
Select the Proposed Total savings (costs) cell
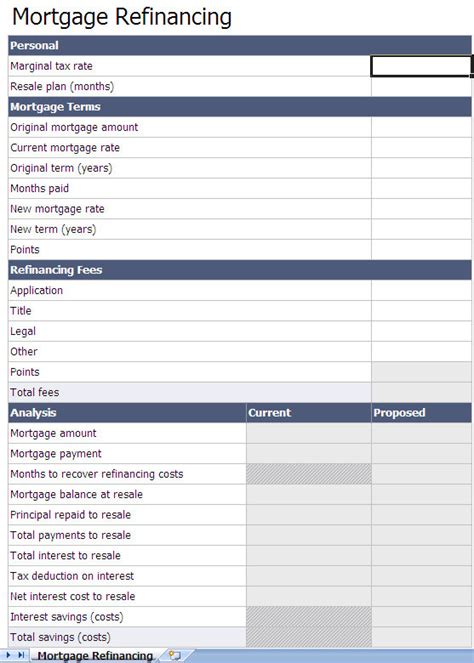pos(421,637)
